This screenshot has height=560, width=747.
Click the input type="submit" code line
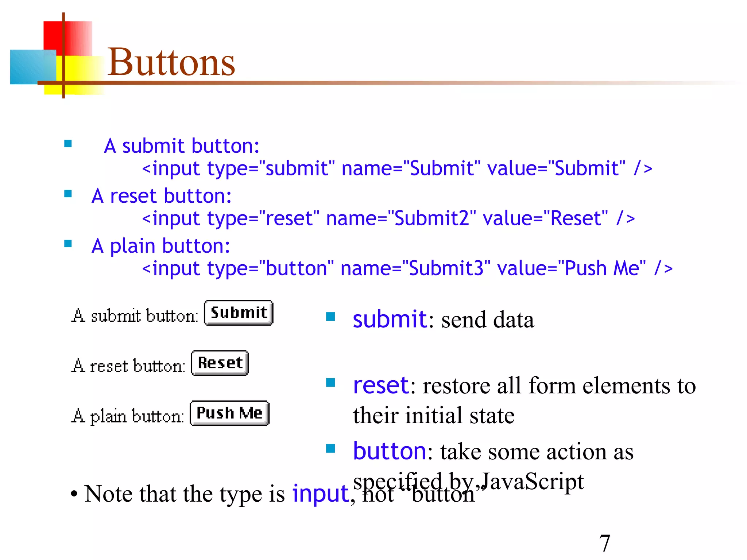pos(397,168)
